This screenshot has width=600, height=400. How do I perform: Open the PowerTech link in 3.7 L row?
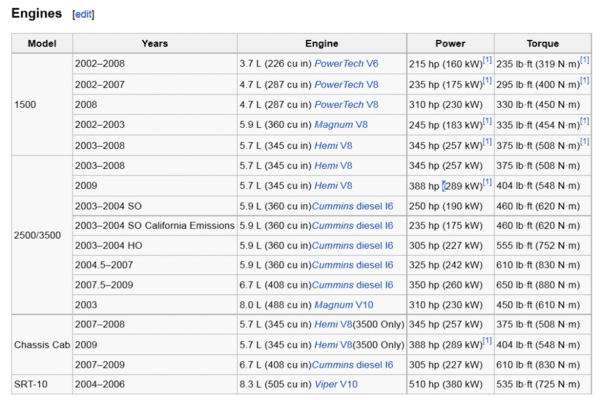(339, 64)
